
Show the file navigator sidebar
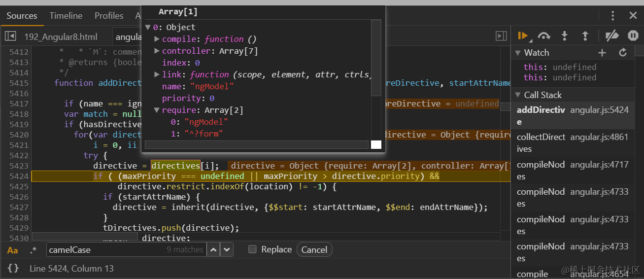pos(11,36)
